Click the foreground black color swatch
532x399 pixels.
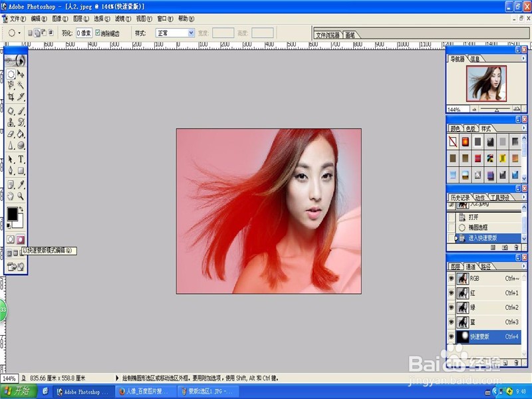pyautogui.click(x=12, y=213)
